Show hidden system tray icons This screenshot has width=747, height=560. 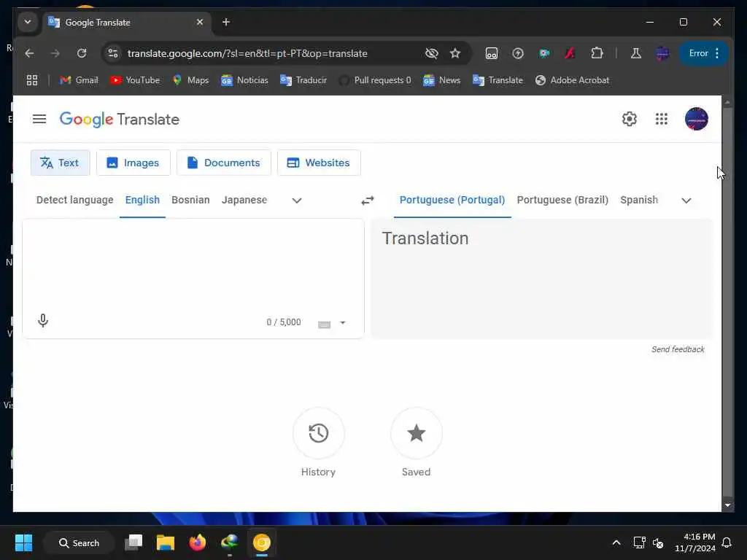point(616,542)
